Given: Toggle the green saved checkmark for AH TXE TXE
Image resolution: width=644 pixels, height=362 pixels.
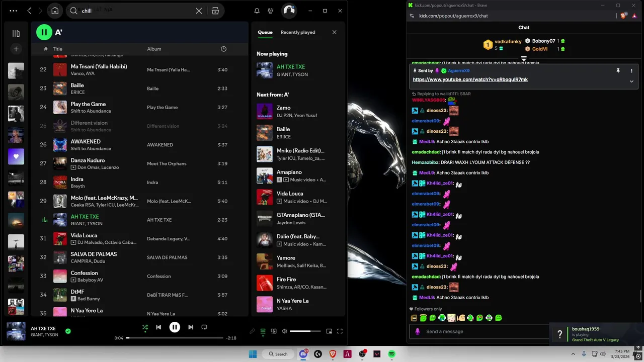Looking at the screenshot, I should point(68,331).
